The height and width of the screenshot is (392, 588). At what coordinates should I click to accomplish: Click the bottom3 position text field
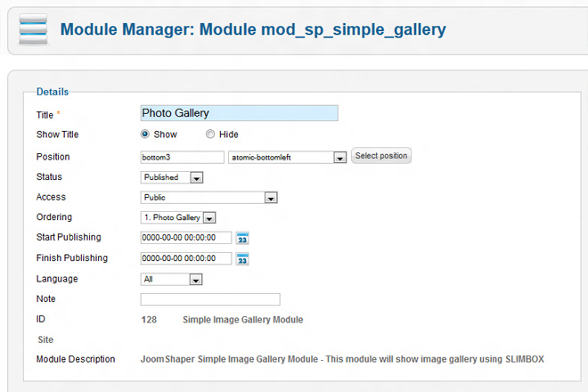[x=182, y=157]
